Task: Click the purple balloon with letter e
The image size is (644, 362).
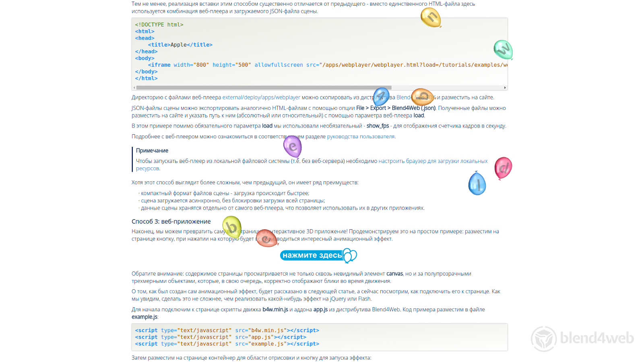Action: 293,146
